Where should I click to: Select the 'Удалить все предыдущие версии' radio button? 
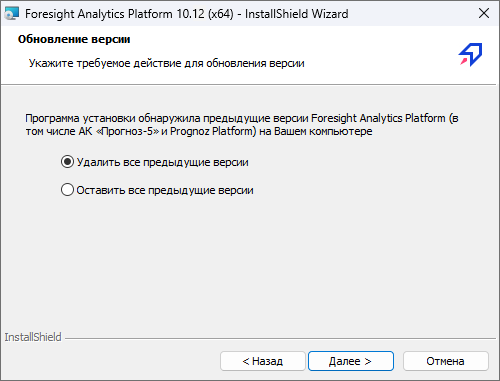[x=67, y=162]
